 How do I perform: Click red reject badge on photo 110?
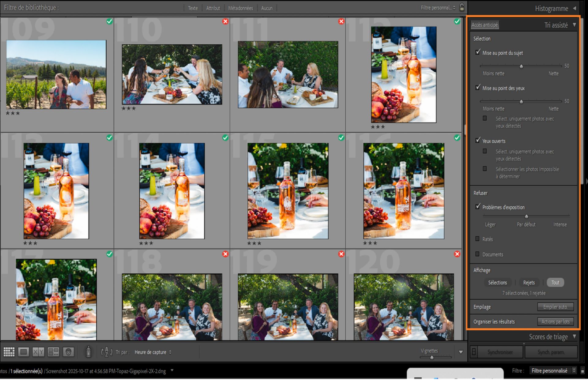click(x=225, y=21)
